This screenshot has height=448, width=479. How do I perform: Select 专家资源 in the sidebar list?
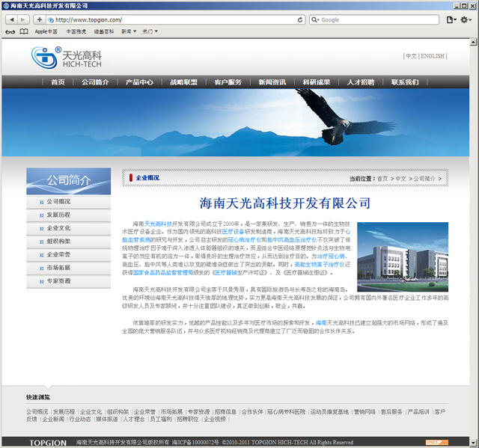click(x=59, y=280)
